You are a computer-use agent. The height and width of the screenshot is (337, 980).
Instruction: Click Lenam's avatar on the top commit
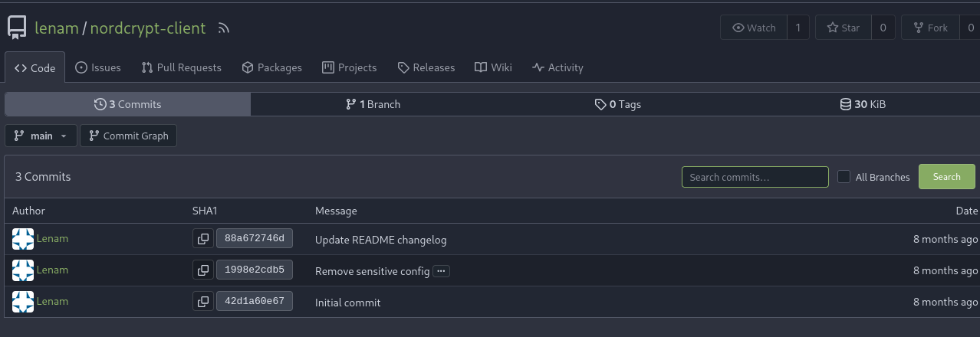point(23,239)
